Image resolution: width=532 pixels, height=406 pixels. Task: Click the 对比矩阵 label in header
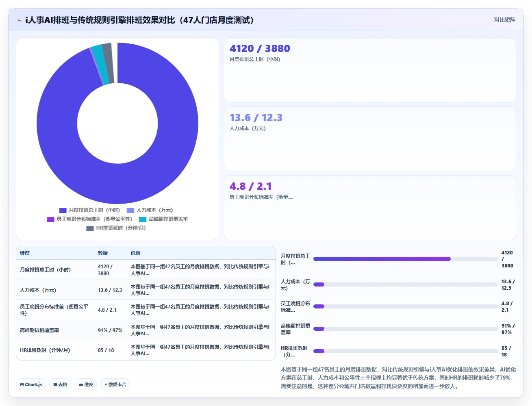[x=504, y=20]
